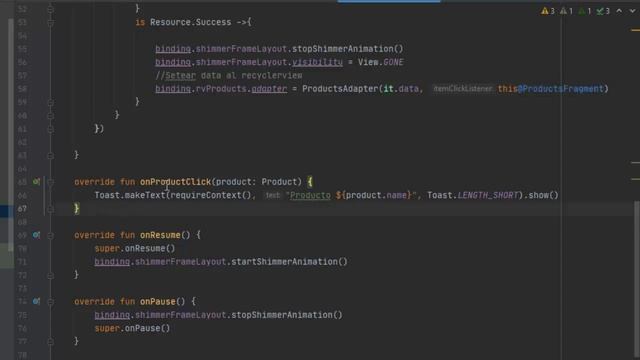
Task: Click '${product.name}' template expression
Action: [x=373, y=195]
